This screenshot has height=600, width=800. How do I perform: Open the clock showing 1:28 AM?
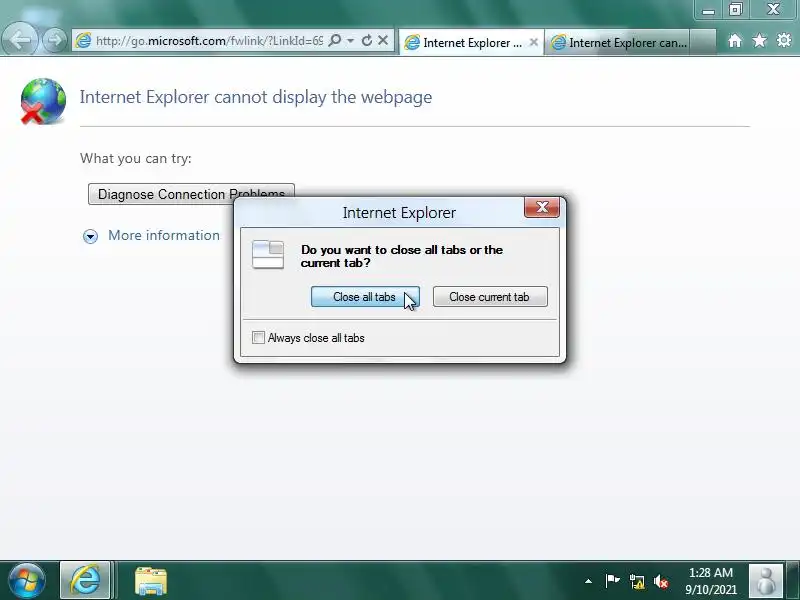(x=710, y=581)
